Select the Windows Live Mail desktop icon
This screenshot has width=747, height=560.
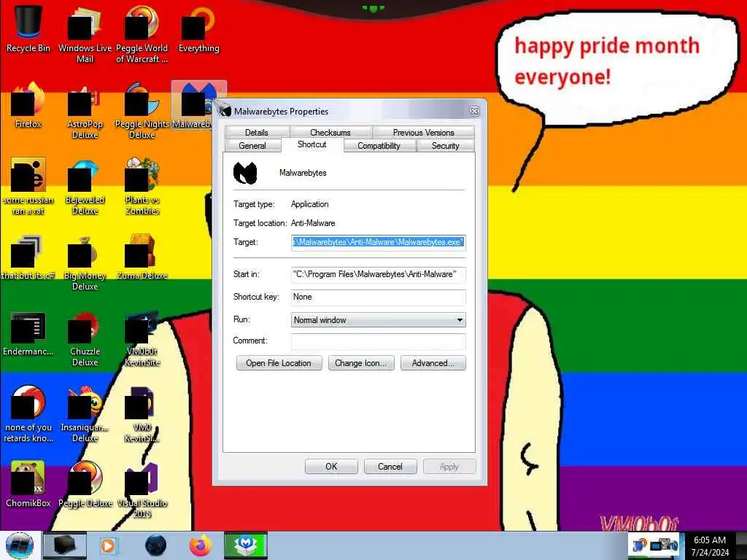(85, 34)
